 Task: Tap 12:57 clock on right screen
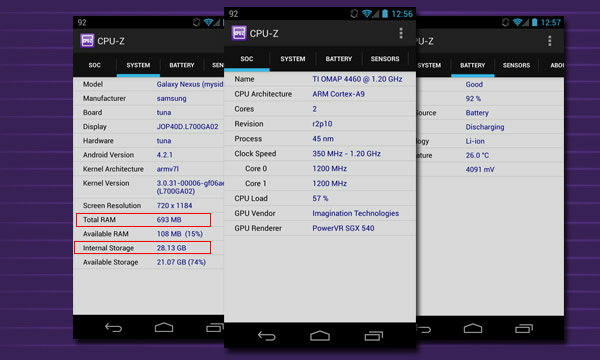(x=551, y=23)
